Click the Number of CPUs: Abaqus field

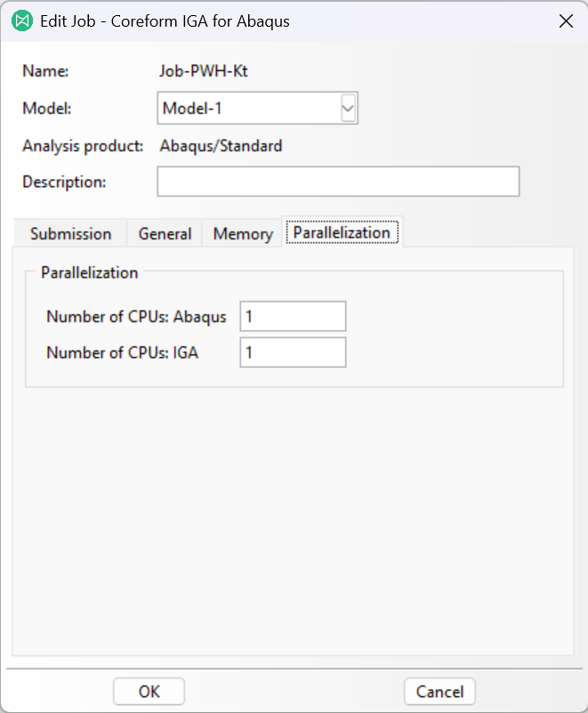point(293,316)
